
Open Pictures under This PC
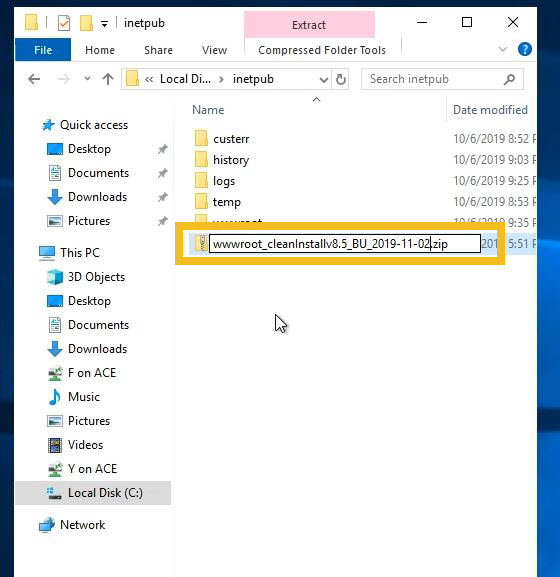pyautogui.click(x=89, y=421)
